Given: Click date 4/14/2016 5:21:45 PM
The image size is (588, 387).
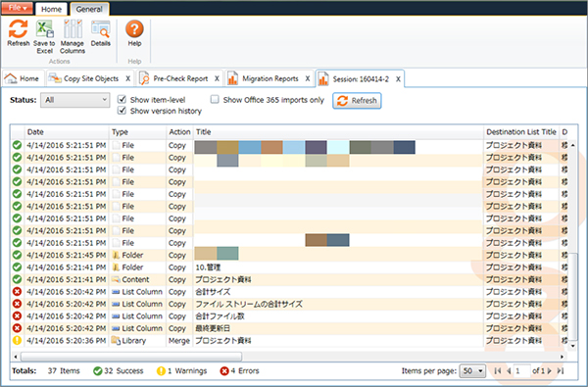Looking at the screenshot, I should [x=67, y=255].
